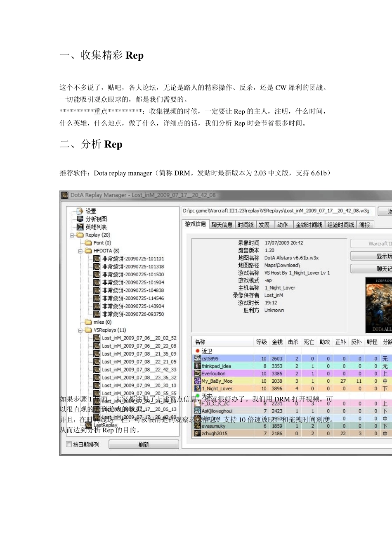
Task: Click replay film icon for 非常烧饼-20090726-093750
Action: [x=97, y=314]
